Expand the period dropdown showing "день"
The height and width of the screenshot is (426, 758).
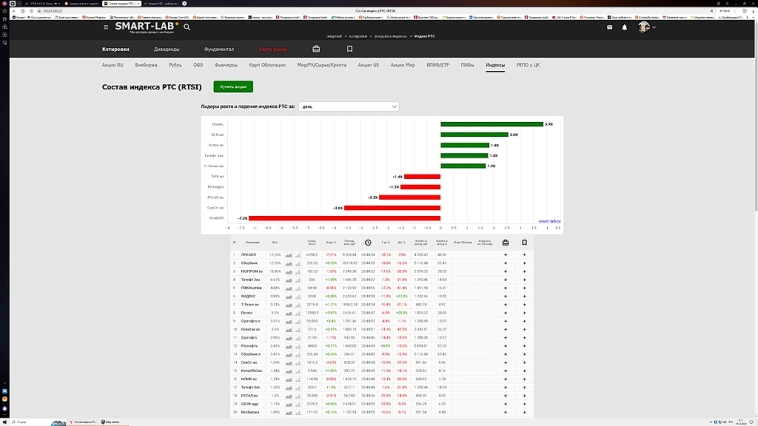[x=348, y=106]
